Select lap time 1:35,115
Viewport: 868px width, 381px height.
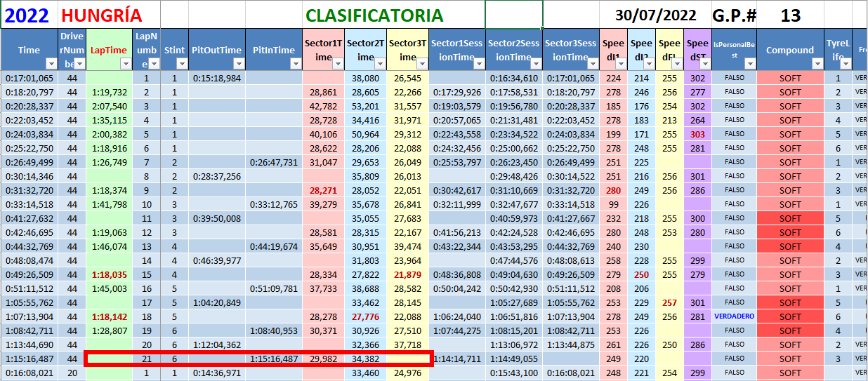point(110,120)
